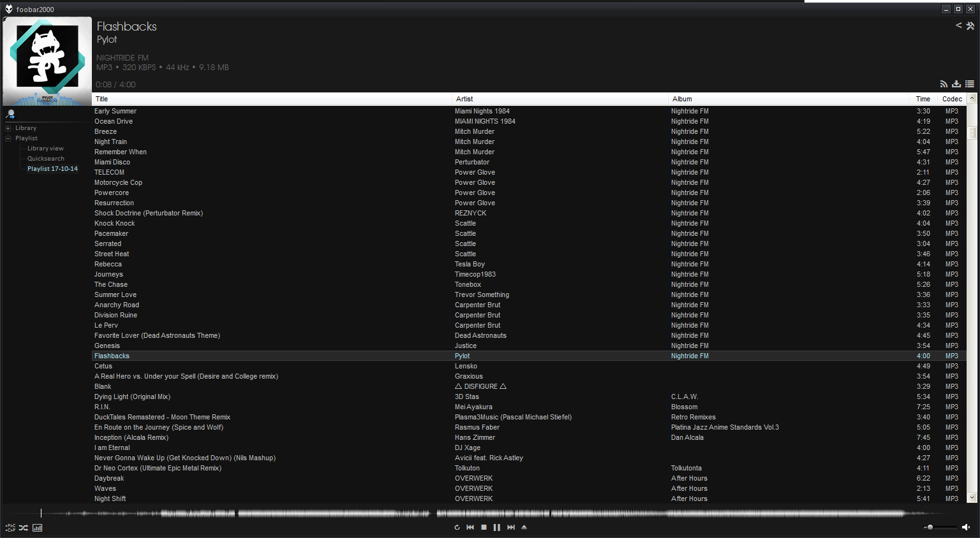Click the download icon above the playlist

point(956,84)
